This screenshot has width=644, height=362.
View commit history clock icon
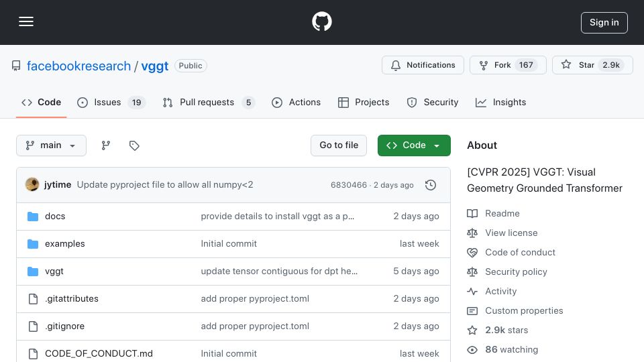point(431,185)
